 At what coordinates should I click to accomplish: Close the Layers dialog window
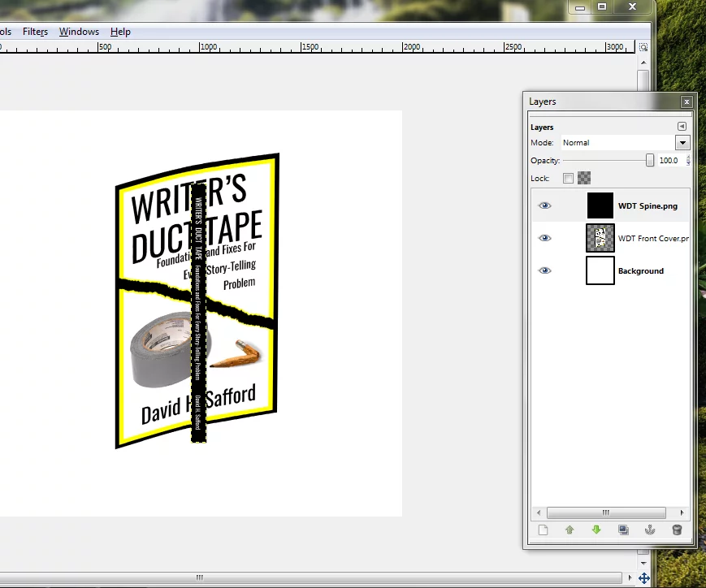point(687,102)
